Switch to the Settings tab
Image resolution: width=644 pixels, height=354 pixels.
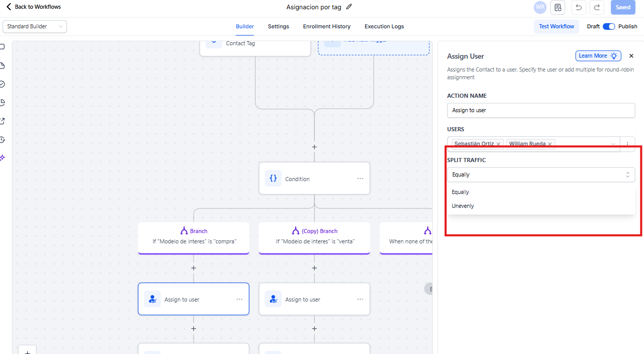(278, 26)
